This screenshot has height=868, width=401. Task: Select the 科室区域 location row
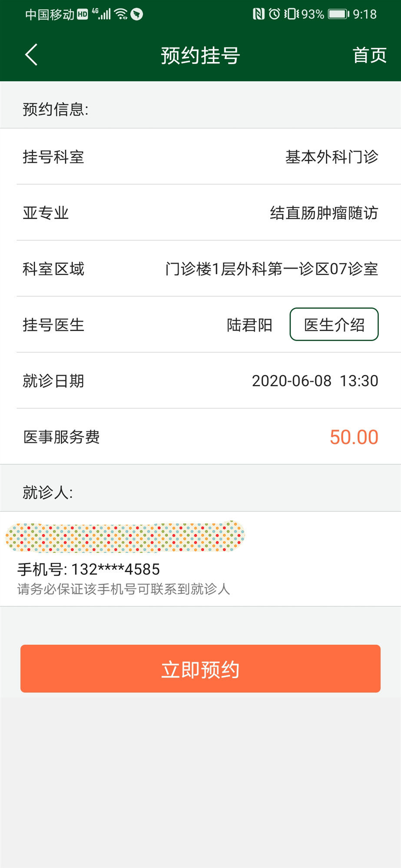200,268
